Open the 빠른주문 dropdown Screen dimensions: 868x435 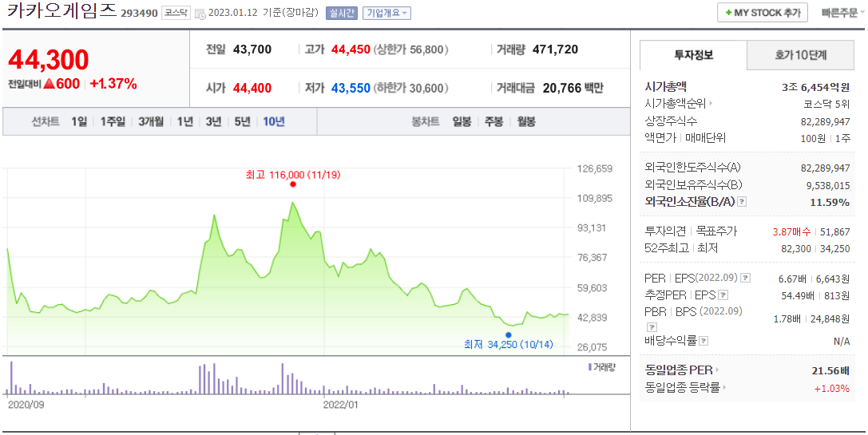[843, 14]
